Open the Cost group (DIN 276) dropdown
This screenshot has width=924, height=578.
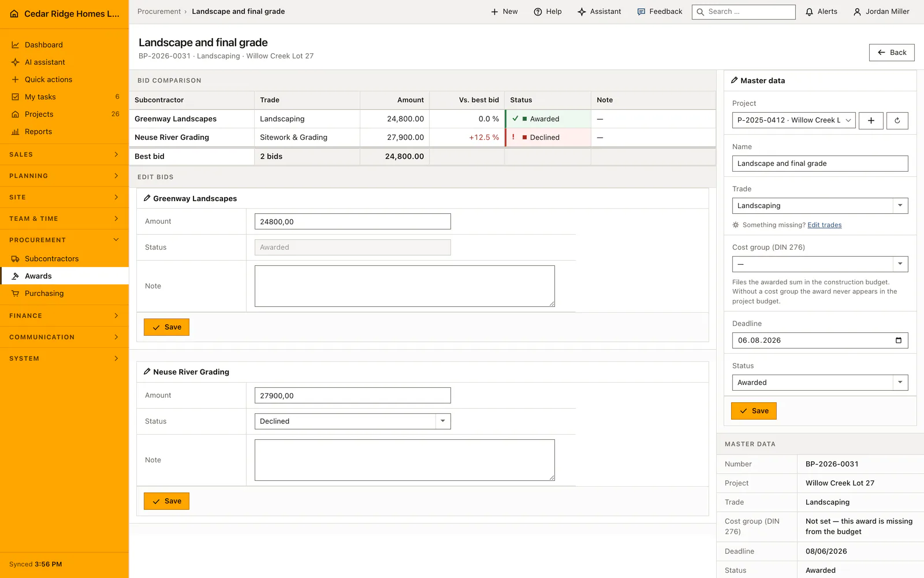click(x=820, y=264)
